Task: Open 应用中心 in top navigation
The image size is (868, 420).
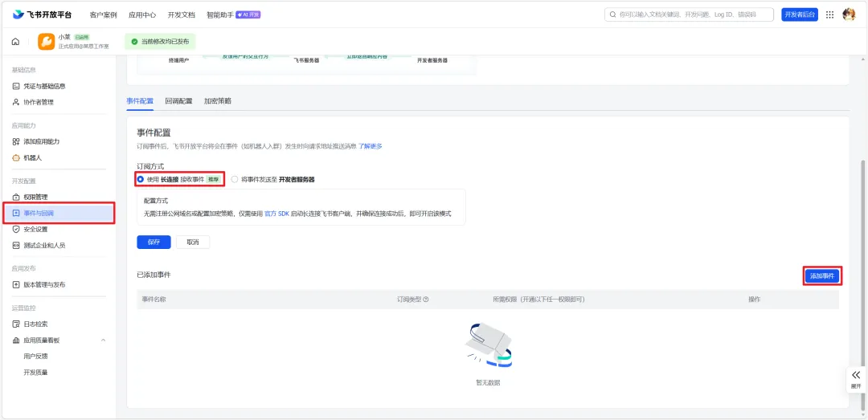Action: click(141, 15)
